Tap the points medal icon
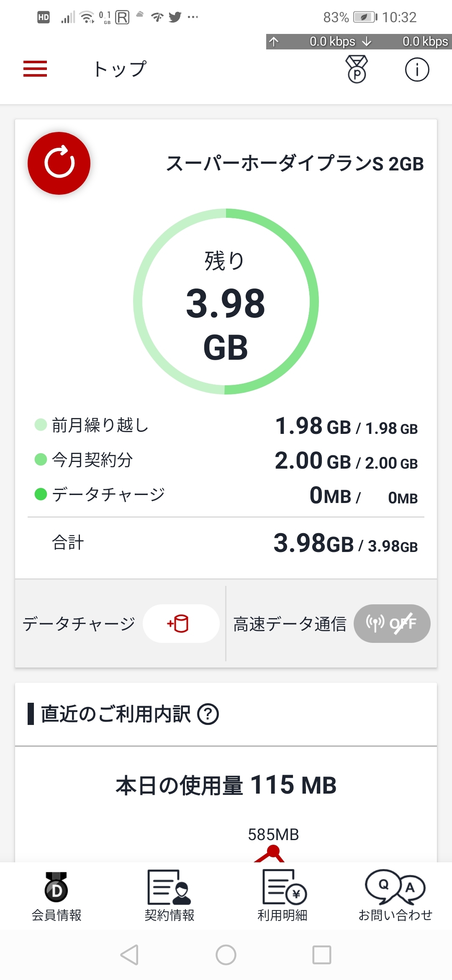Viewport: 452px width, 980px height. pyautogui.click(x=357, y=69)
